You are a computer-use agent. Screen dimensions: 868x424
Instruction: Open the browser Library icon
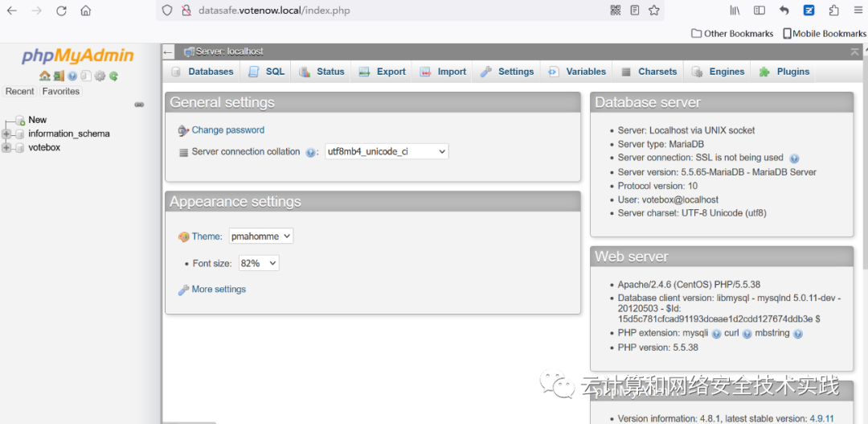(x=735, y=10)
